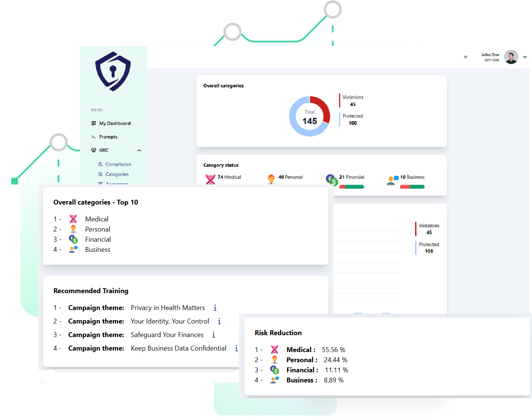This screenshot has width=532, height=420.
Task: Click the settings icon in the top bar
Action: point(466,57)
